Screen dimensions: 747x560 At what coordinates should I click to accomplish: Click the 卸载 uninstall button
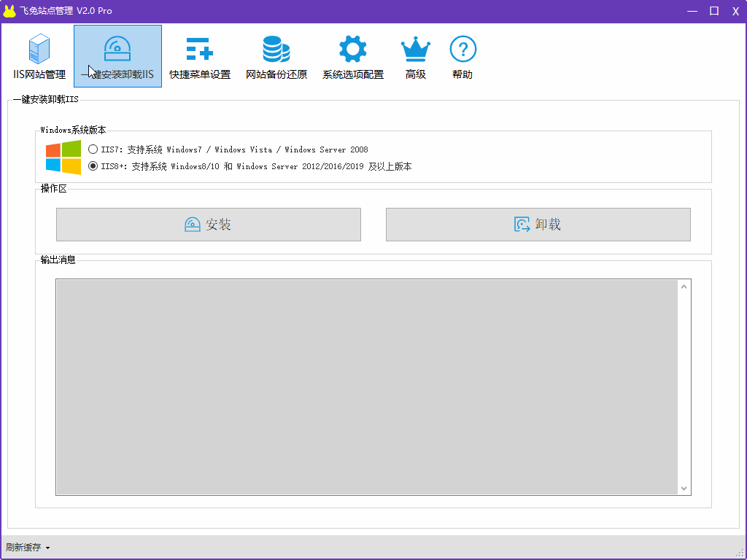[538, 225]
